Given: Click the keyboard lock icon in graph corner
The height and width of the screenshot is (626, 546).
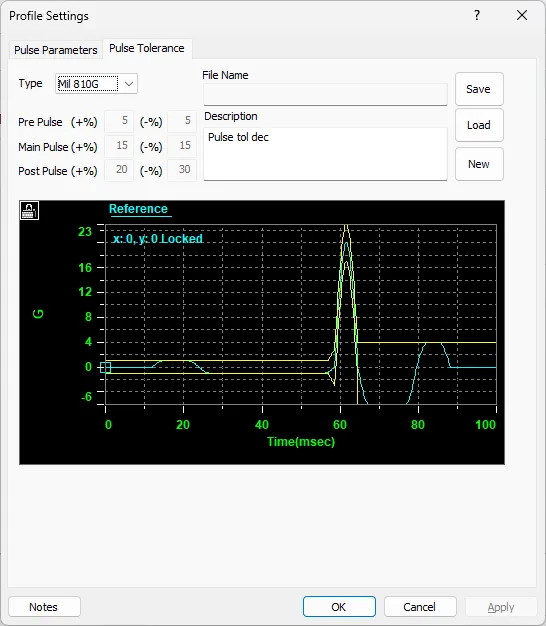Looking at the screenshot, I should point(30,211).
